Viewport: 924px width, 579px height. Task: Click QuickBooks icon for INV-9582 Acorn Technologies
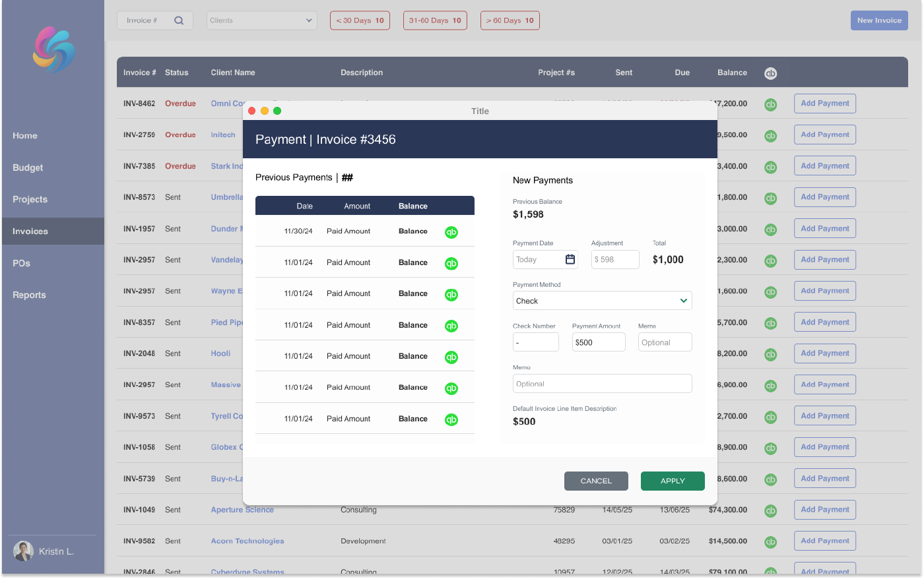(x=770, y=541)
